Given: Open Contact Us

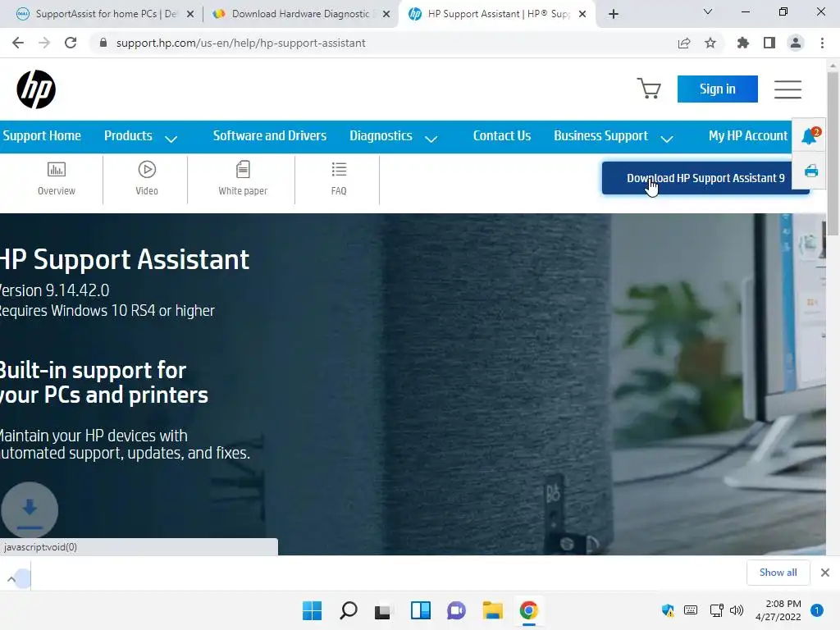Looking at the screenshot, I should (501, 136).
